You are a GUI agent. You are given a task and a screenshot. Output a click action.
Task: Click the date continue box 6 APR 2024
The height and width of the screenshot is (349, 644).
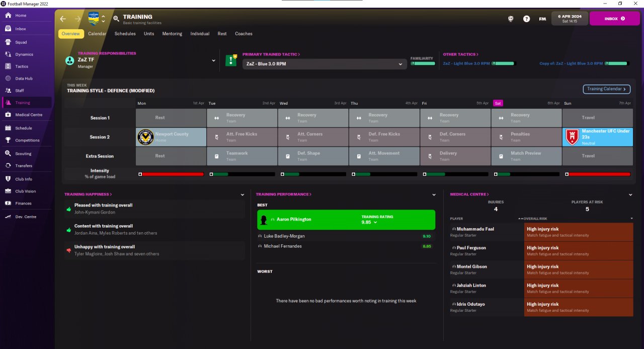(569, 19)
